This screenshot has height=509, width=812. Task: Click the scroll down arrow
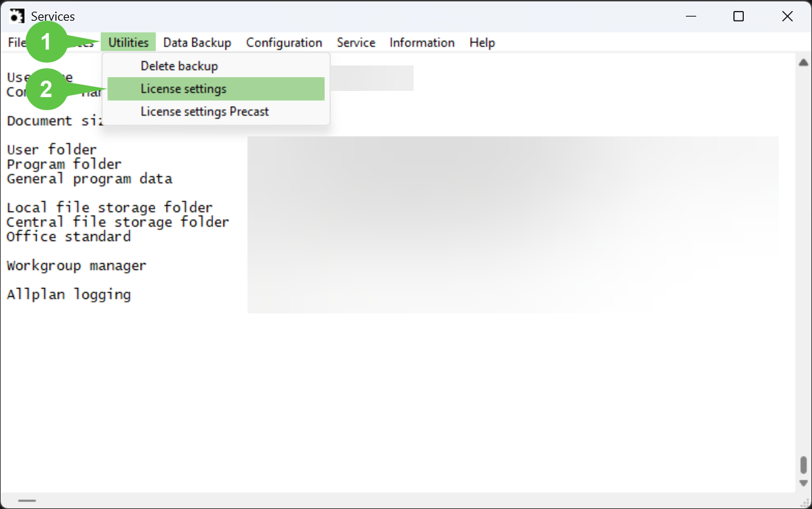coord(803,483)
